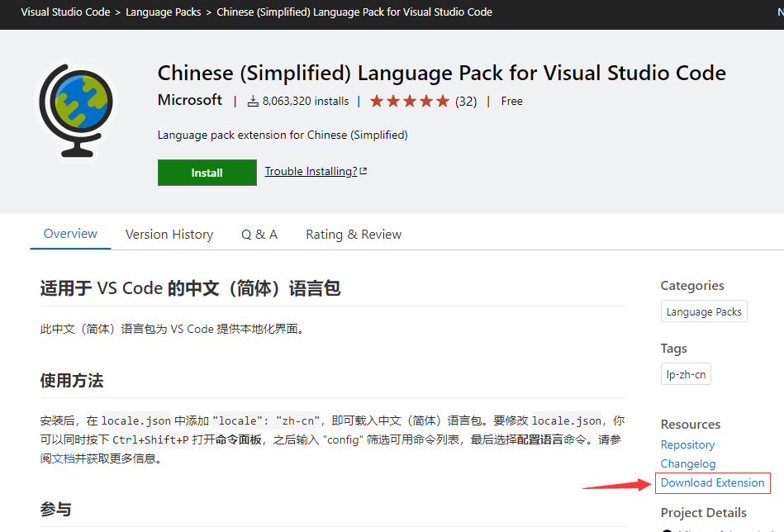Open the Repository resource link
This screenshot has height=532, width=784.
[687, 444]
